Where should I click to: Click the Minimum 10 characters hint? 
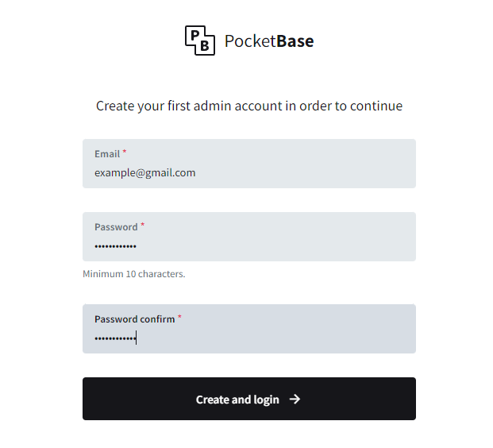pos(133,274)
